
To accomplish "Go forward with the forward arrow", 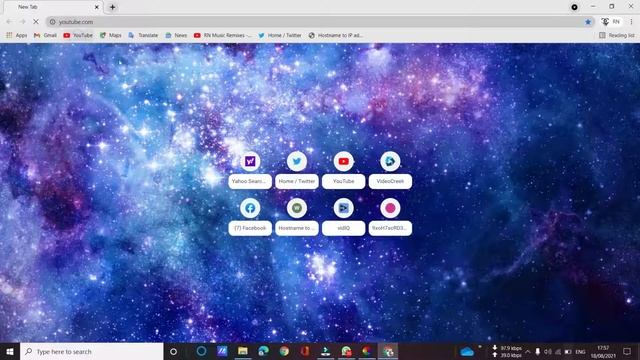I will click(22, 22).
